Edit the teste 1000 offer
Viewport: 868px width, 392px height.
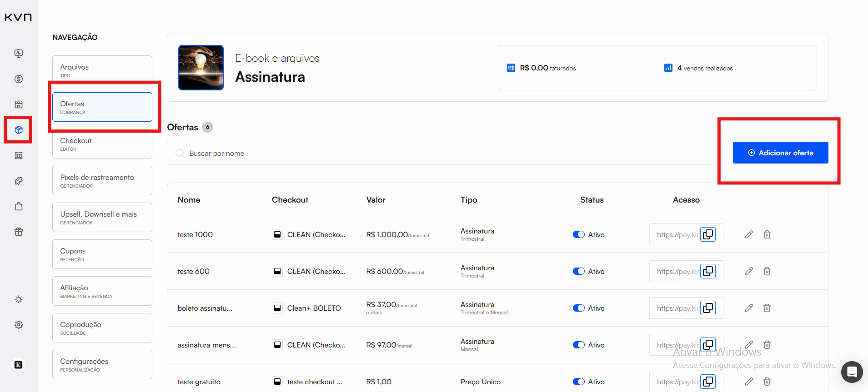coord(749,234)
